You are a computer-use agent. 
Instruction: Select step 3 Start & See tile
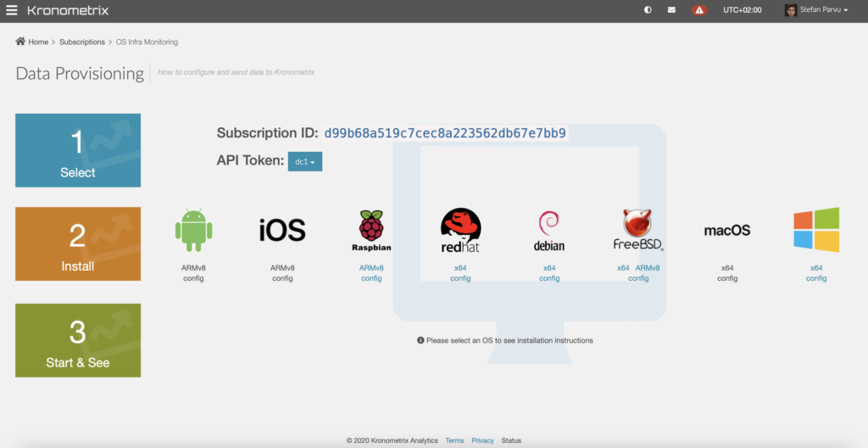[x=78, y=340]
